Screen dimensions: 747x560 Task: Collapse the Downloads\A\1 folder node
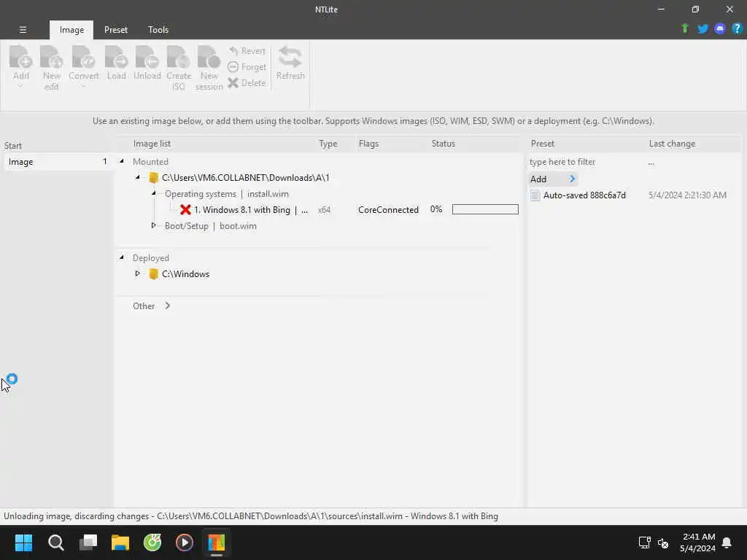click(138, 178)
